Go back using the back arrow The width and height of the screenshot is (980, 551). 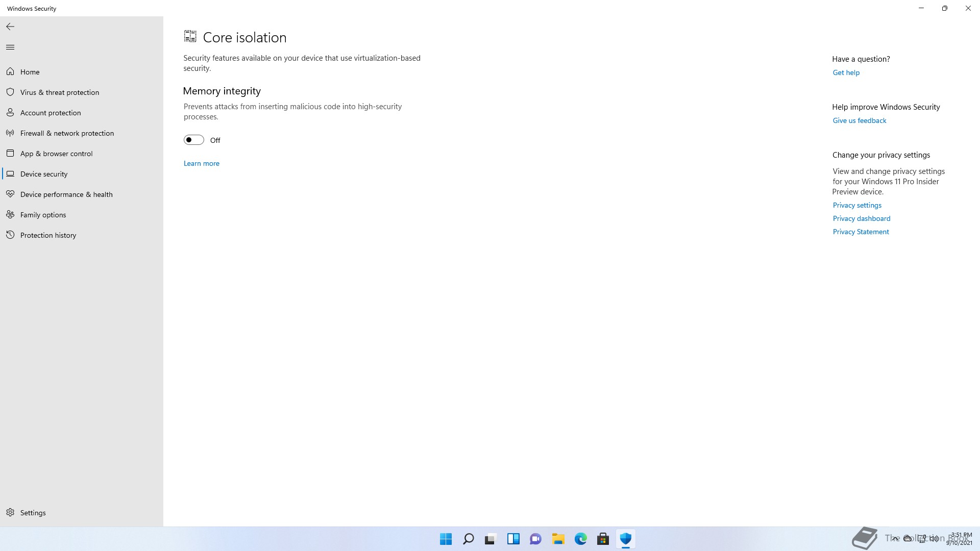(10, 27)
